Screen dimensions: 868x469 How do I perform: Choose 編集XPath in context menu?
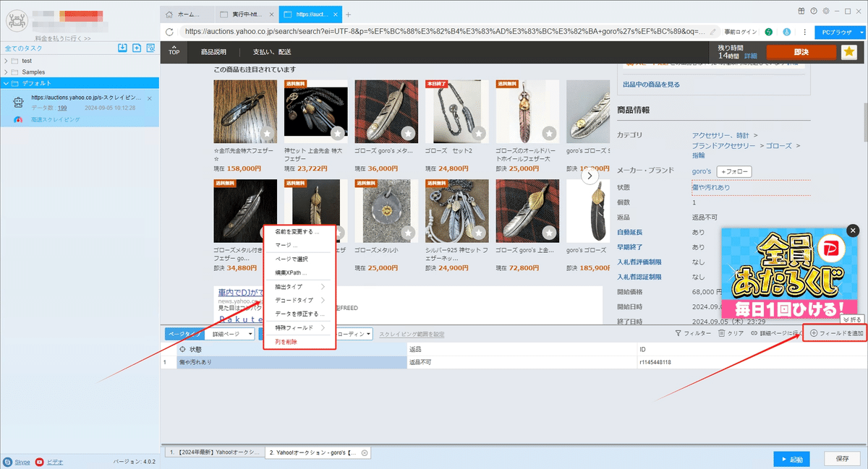coord(298,273)
